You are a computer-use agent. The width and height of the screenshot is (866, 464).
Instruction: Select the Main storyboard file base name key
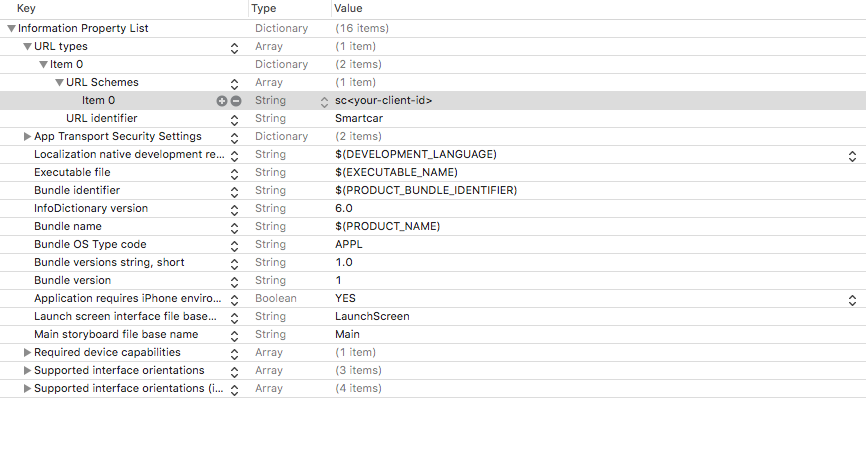(116, 334)
